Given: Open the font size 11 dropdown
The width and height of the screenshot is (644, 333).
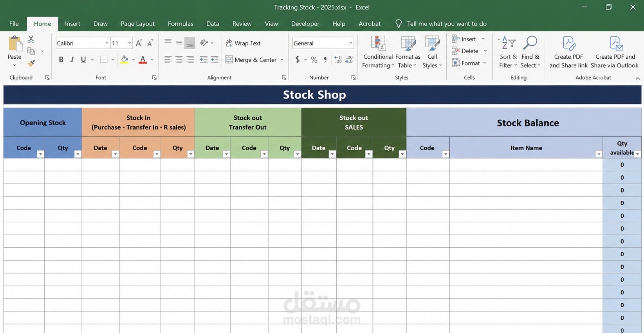Looking at the screenshot, I should click(129, 43).
